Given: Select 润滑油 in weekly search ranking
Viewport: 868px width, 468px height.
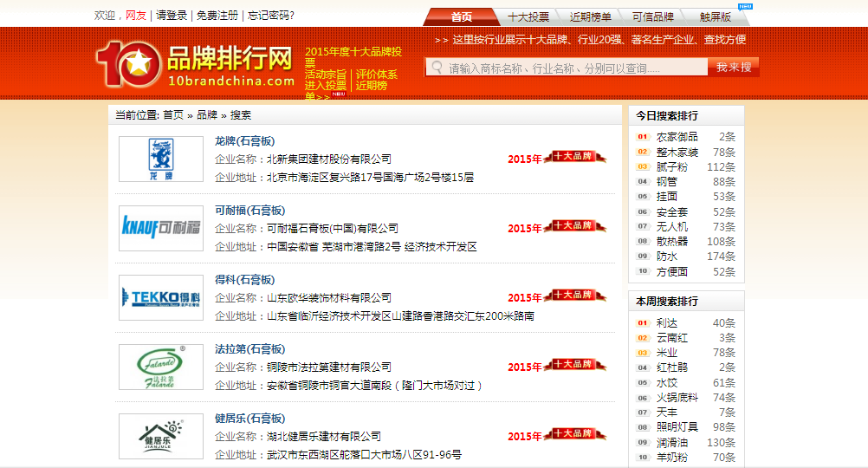Looking at the screenshot, I should point(672,443).
